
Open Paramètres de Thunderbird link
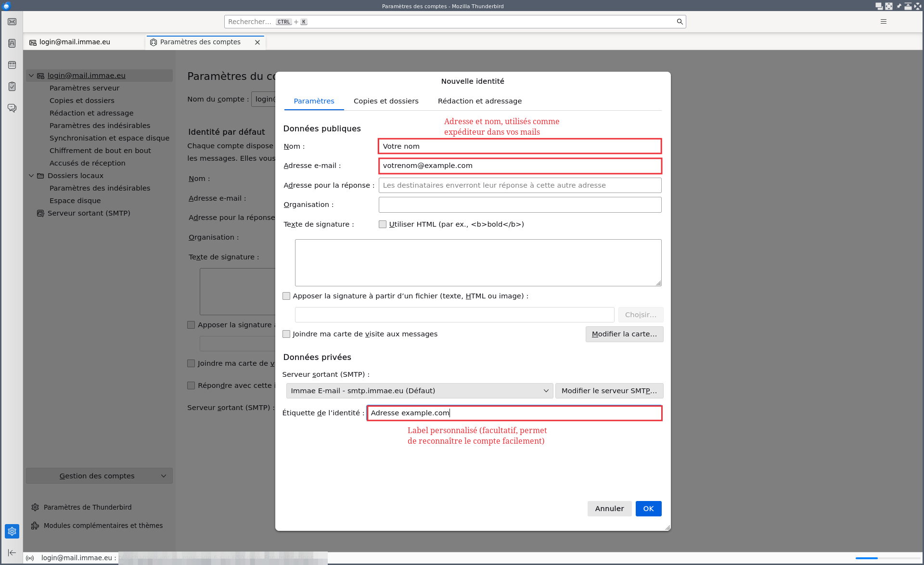point(88,507)
